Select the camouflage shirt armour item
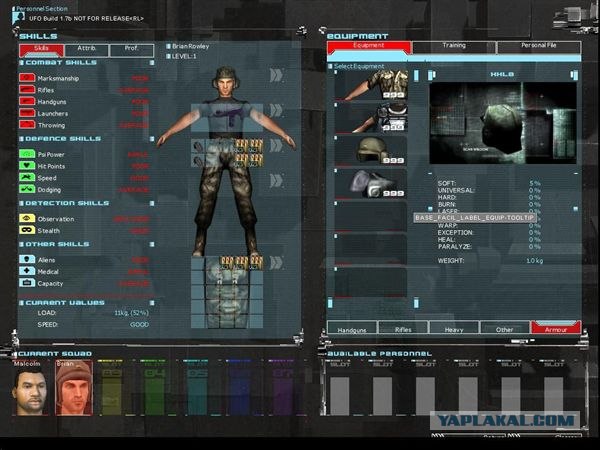600x450 pixels. 371,85
